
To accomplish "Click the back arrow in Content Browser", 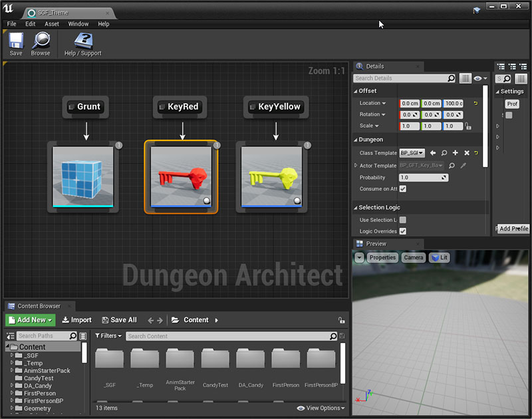I will (151, 321).
